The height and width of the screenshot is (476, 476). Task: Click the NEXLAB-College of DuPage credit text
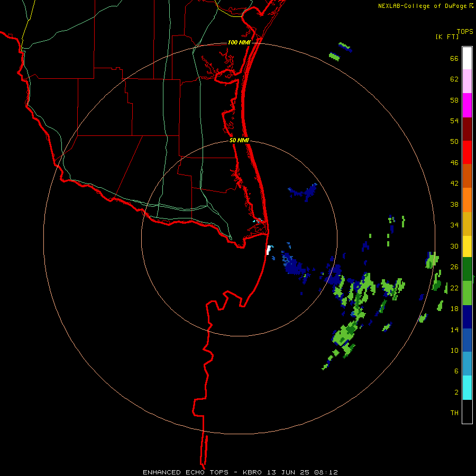click(x=425, y=6)
